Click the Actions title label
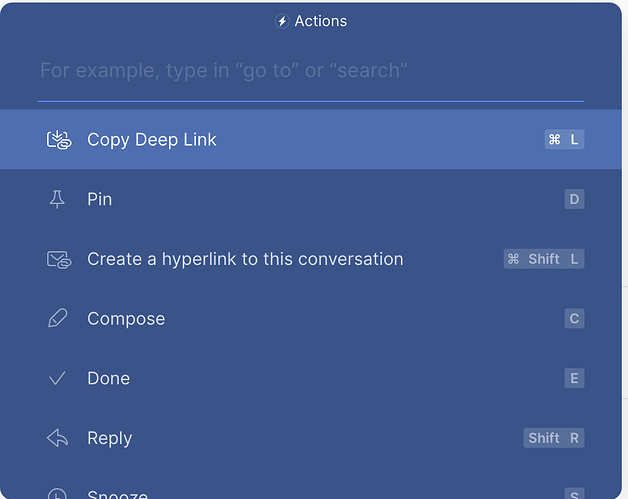 coord(321,21)
